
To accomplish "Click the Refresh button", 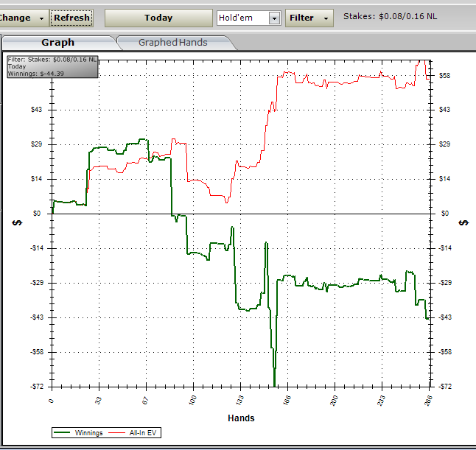I will [71, 18].
